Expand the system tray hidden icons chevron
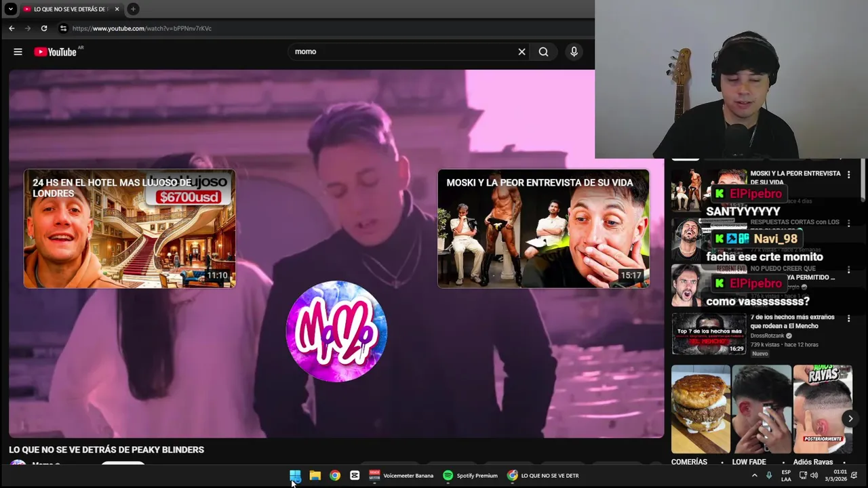Image resolution: width=868 pixels, height=488 pixels. tap(754, 475)
